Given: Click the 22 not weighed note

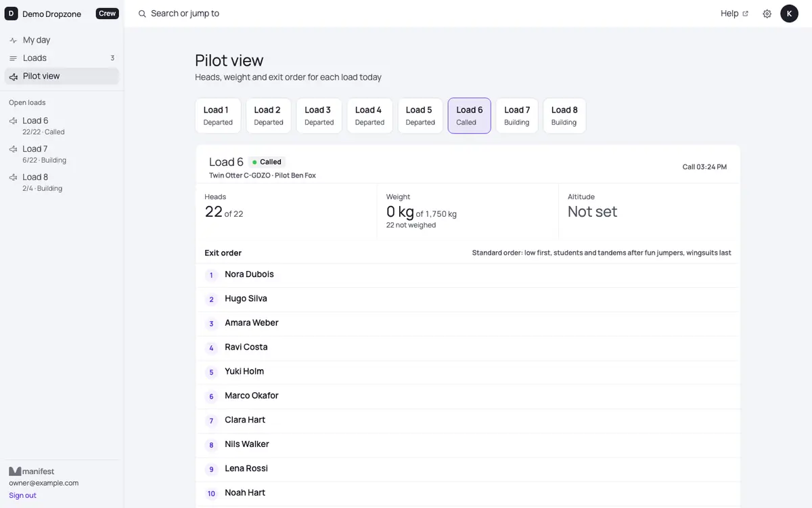Looking at the screenshot, I should [411, 225].
